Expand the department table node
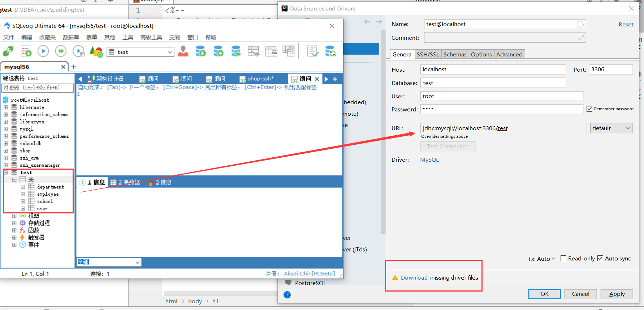Viewport: 644px width, 310px height. point(23,187)
